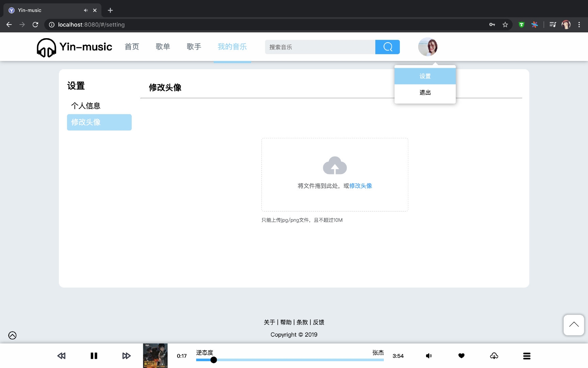Viewport: 588px width, 368px height.
Task: Click the address bar URL localhost:8080/#/setting
Action: 91,25
